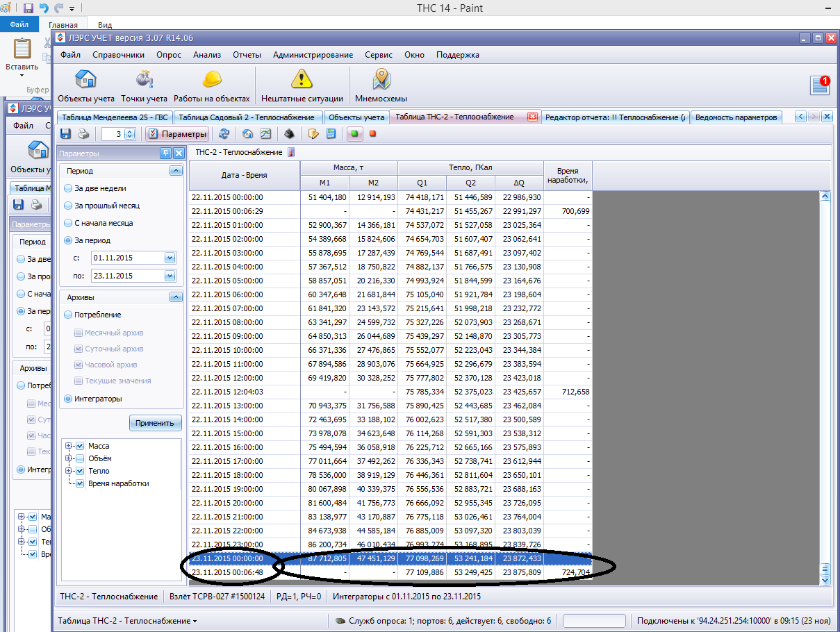Click the blue refresh arrows icon

click(224, 134)
